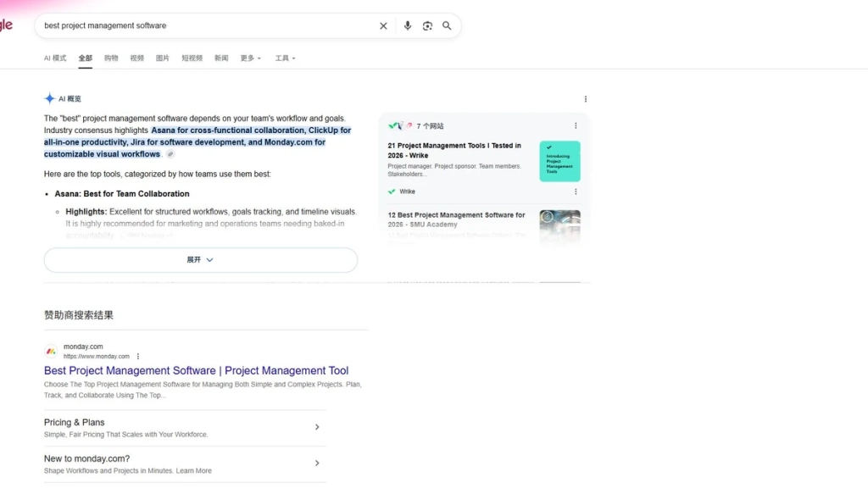Open the 图片 images tab
This screenshot has width=868, height=488.
[162, 58]
